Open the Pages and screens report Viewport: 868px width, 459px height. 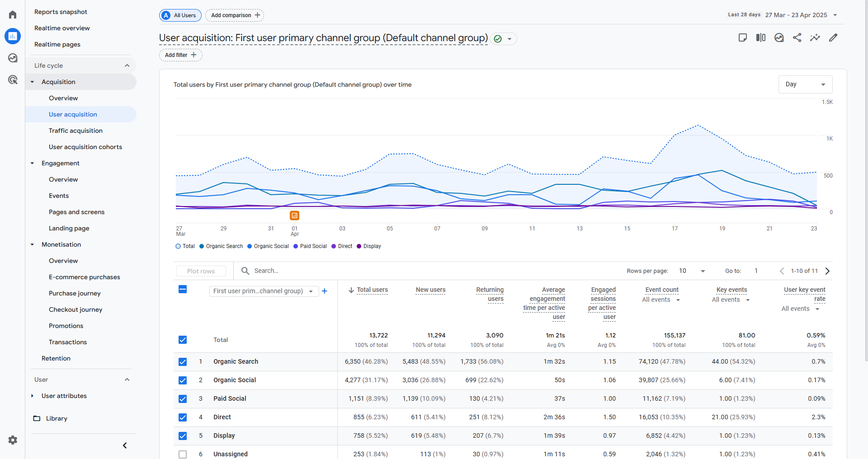tap(76, 212)
